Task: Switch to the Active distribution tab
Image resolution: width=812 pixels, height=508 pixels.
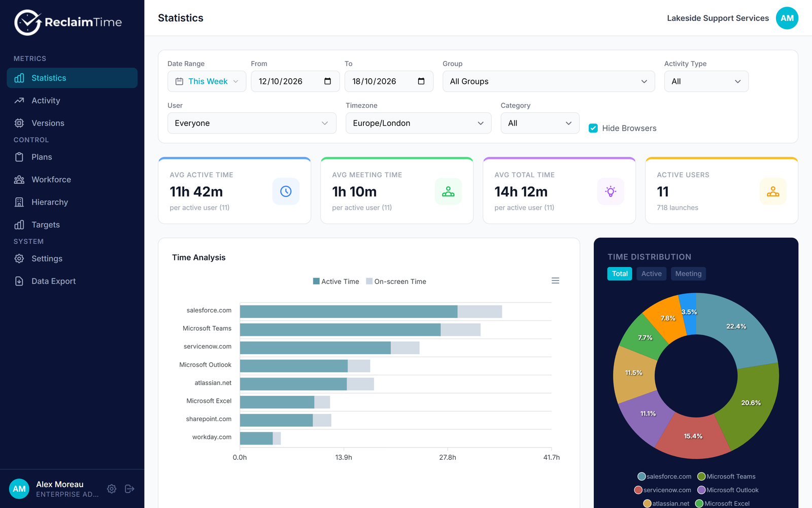Action: pos(651,274)
